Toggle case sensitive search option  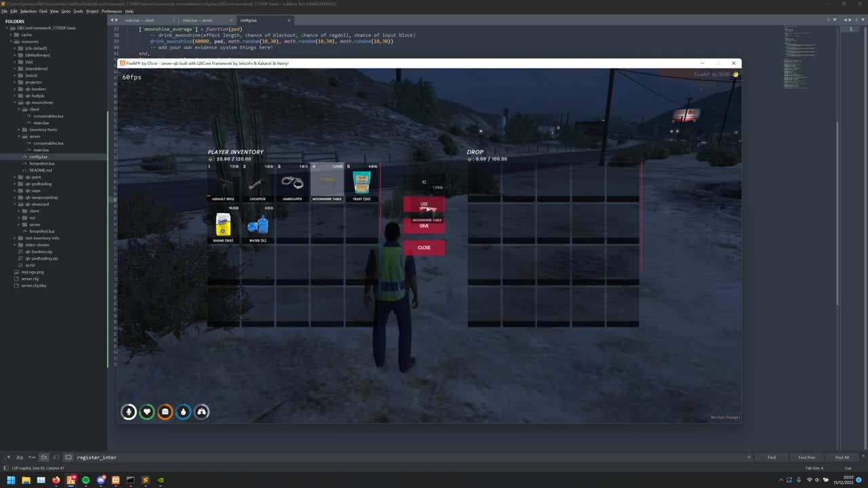point(20,457)
